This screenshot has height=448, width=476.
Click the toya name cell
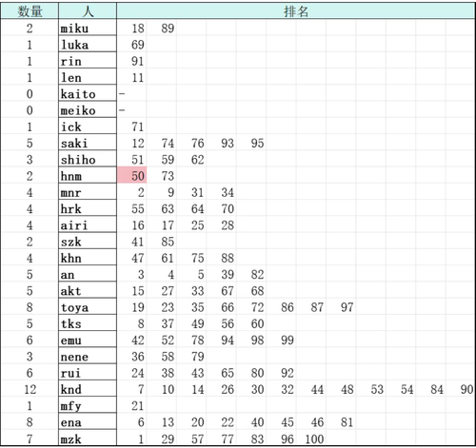pyautogui.click(x=88, y=307)
